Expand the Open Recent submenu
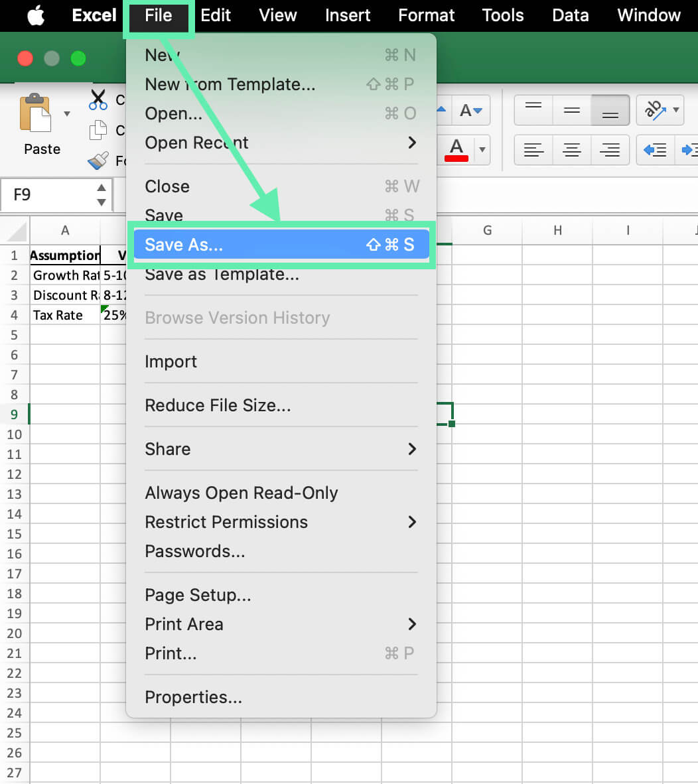The width and height of the screenshot is (698, 784). pyautogui.click(x=412, y=143)
